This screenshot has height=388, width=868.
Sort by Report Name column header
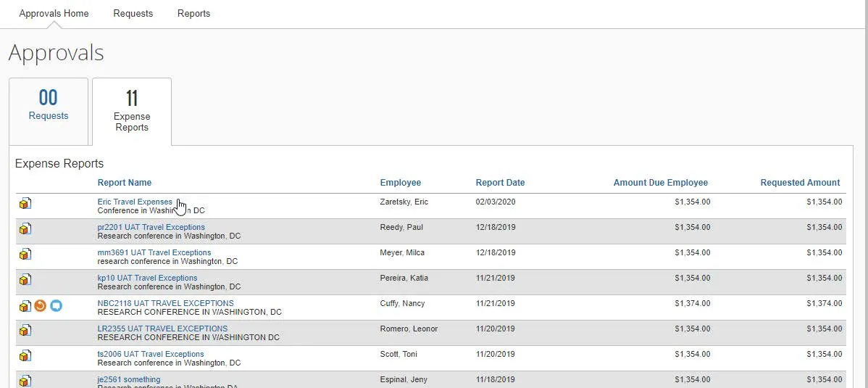[x=125, y=183]
